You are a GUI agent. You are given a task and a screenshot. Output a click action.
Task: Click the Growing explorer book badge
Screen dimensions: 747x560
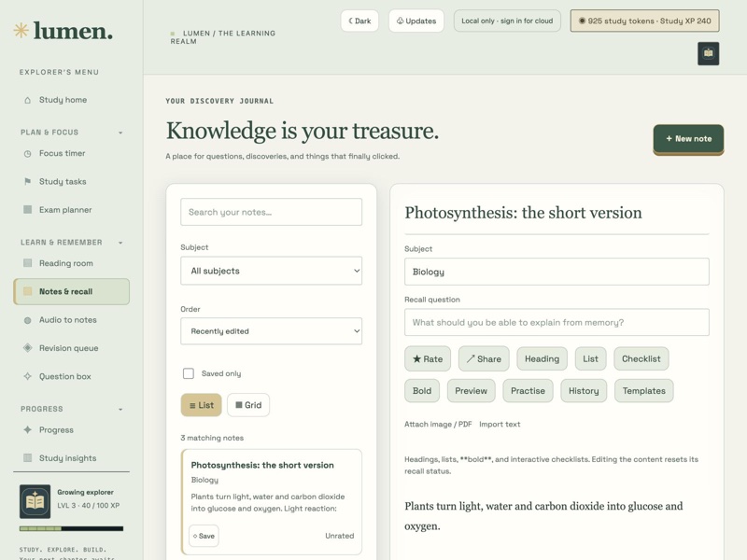35,501
